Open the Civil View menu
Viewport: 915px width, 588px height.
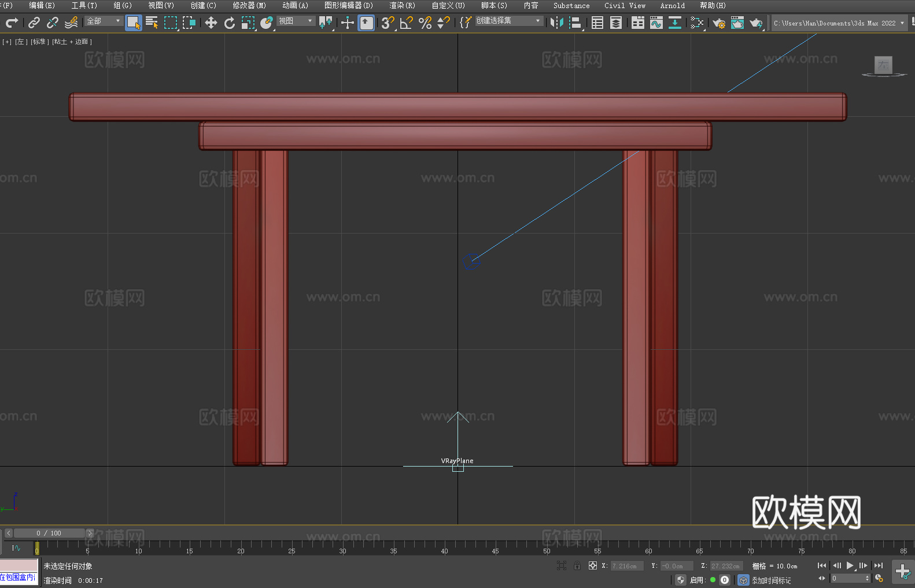click(625, 5)
